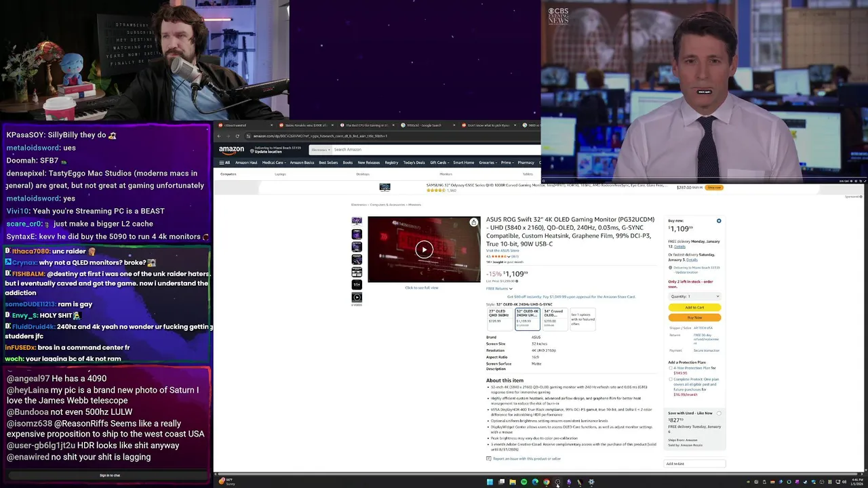Open Smart Home in Amazon nav
Viewport: 868px width, 488px height.
pos(464,163)
